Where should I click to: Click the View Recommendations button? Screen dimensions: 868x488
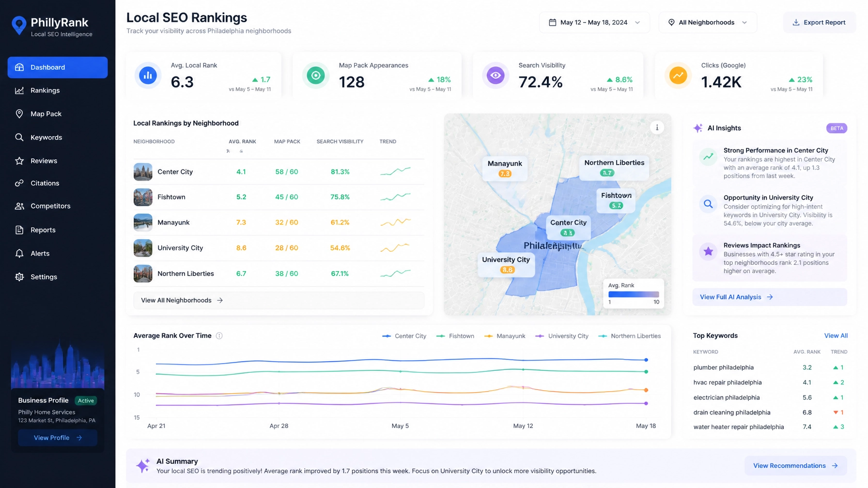[x=795, y=466]
